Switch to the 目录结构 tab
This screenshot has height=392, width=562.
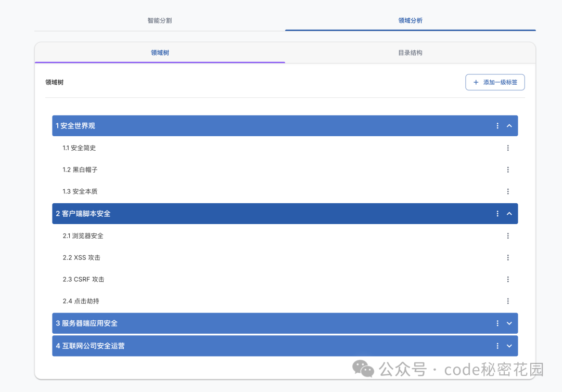pyautogui.click(x=411, y=53)
